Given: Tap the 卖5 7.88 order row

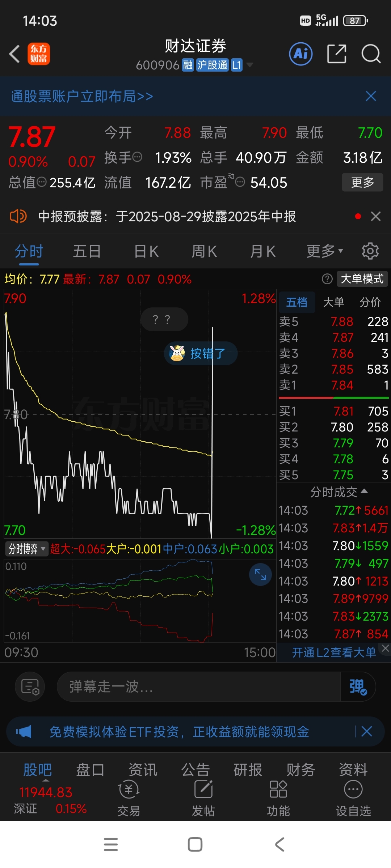Looking at the screenshot, I should (333, 322).
